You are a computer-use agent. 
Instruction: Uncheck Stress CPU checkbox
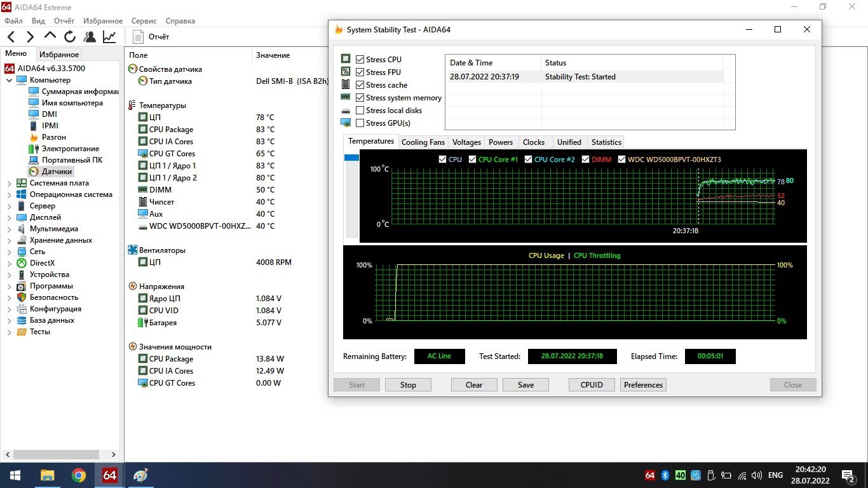click(360, 59)
